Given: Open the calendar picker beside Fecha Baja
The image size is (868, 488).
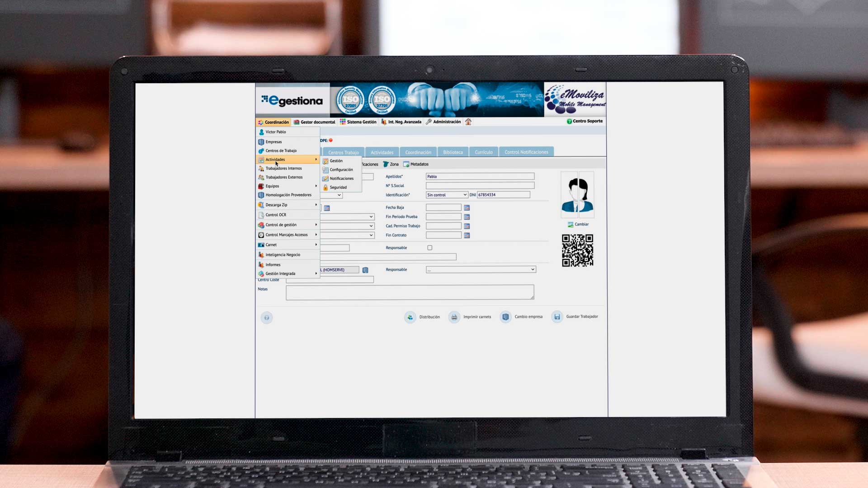Looking at the screenshot, I should point(467,207).
